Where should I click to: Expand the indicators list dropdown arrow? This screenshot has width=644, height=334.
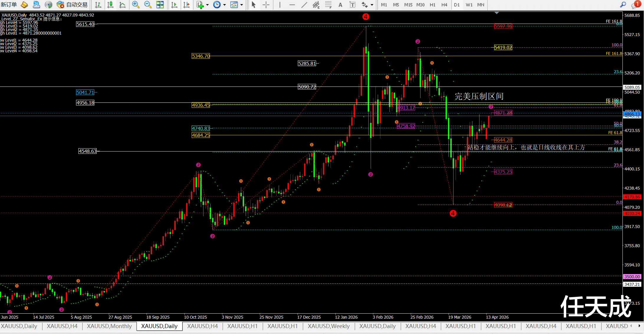207,5
